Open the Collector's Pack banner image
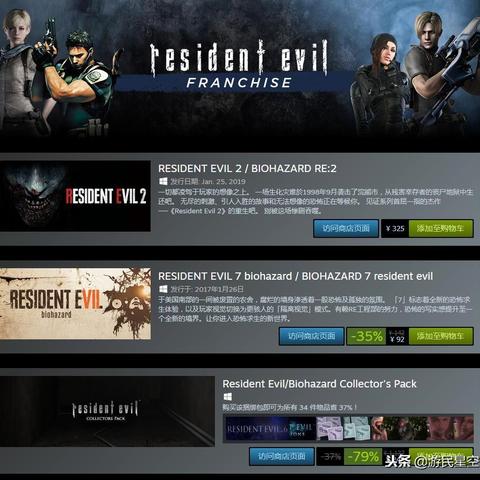Screen dimensions: 480x480 107,411
